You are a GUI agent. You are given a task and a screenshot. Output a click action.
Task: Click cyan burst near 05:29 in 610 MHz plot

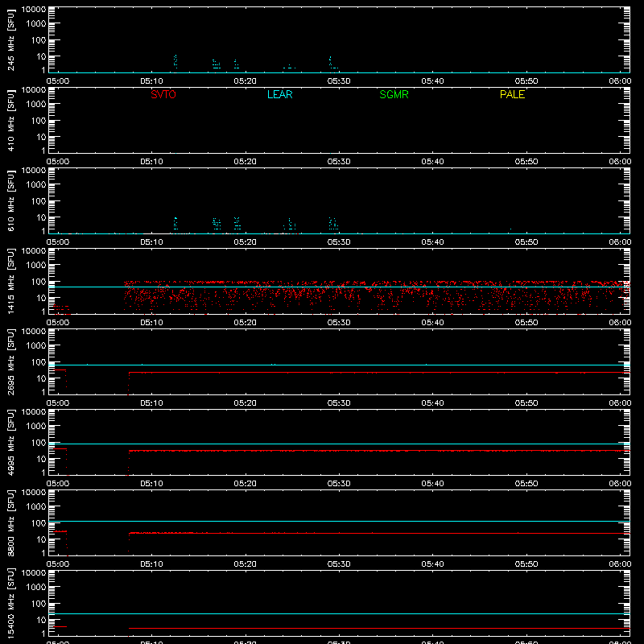click(333, 224)
